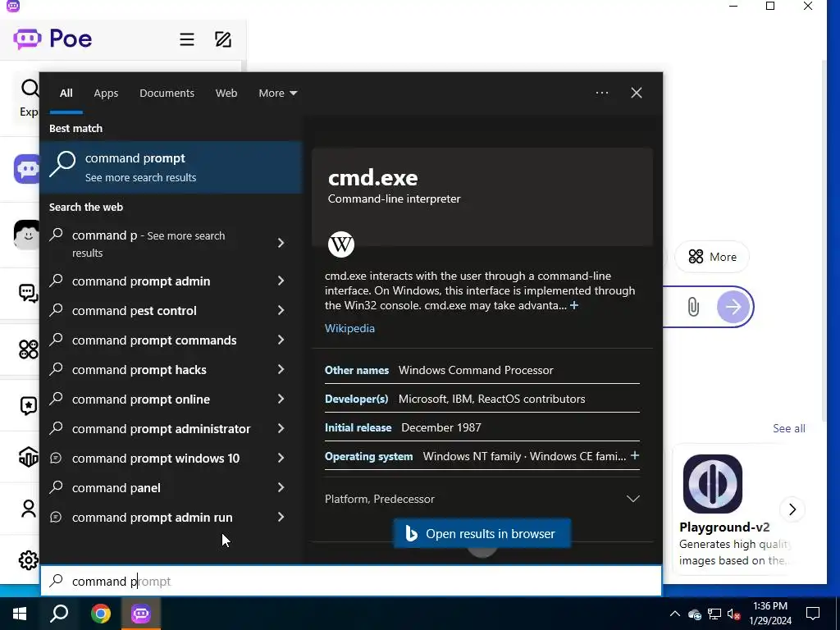Click the taskbar search magnifier icon
Screen dimensions: 840x630
pos(59,614)
